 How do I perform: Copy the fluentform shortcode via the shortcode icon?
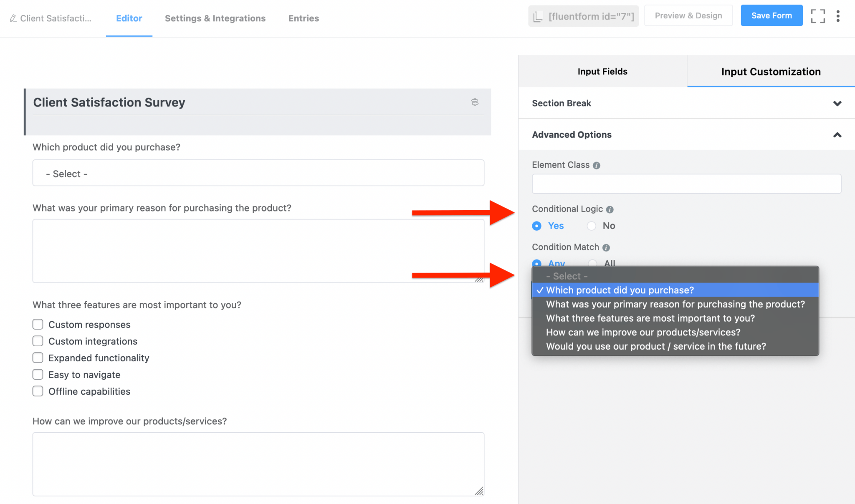[538, 16]
